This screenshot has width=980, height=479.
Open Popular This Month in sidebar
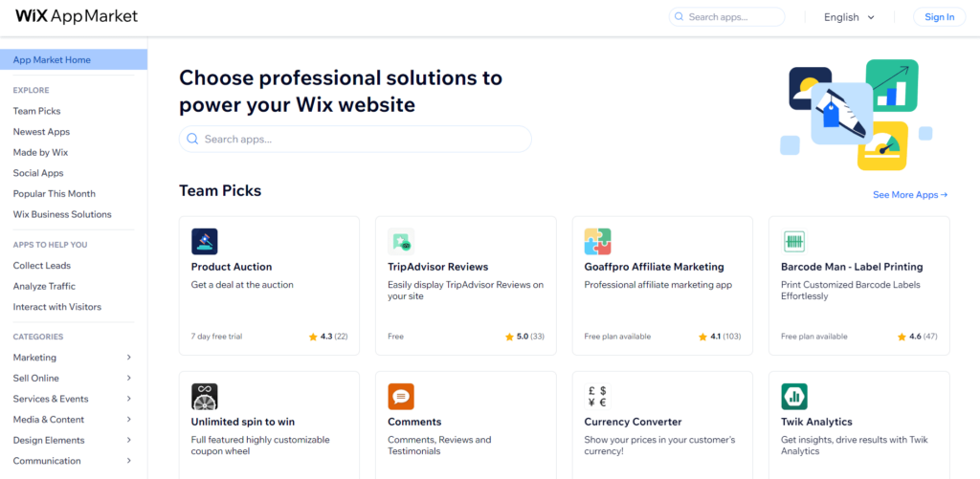[55, 193]
